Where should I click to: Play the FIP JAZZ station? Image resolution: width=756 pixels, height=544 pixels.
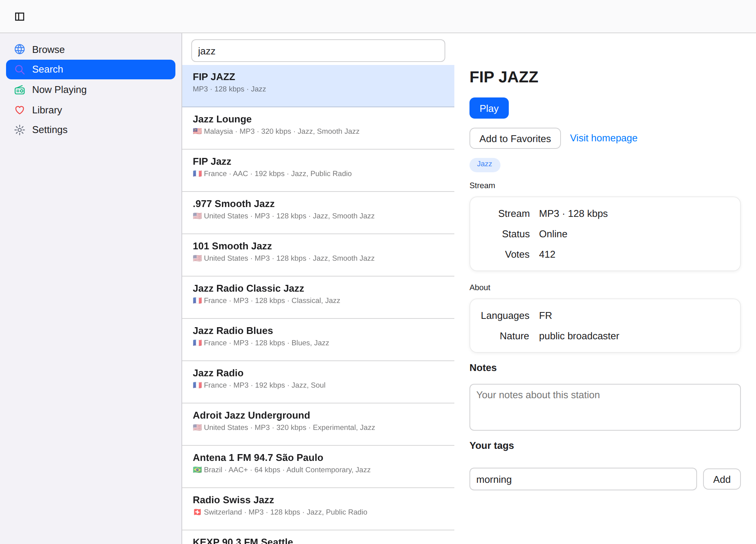(x=489, y=108)
